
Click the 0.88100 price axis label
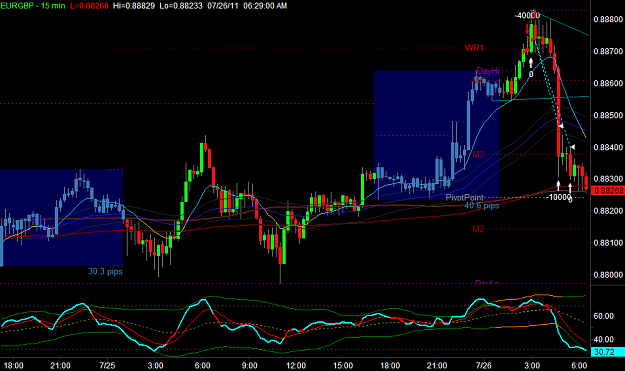[608, 243]
